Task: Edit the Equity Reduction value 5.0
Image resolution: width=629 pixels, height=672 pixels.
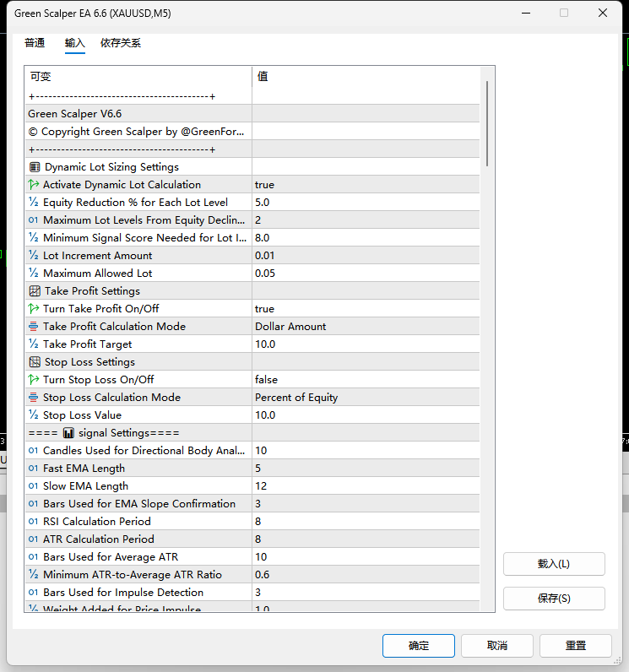Action: click(x=366, y=202)
